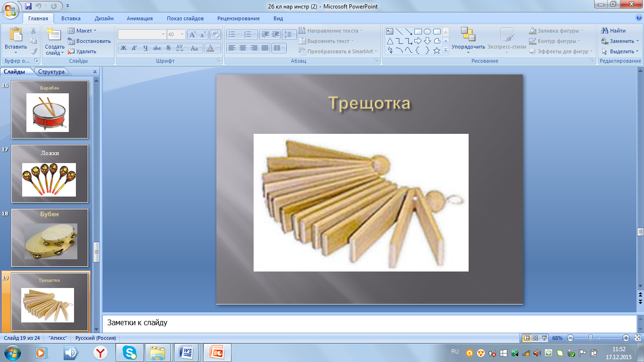Select the Rectangle shape in gallery
Viewport: 644px width, 362px height.
[418, 32]
